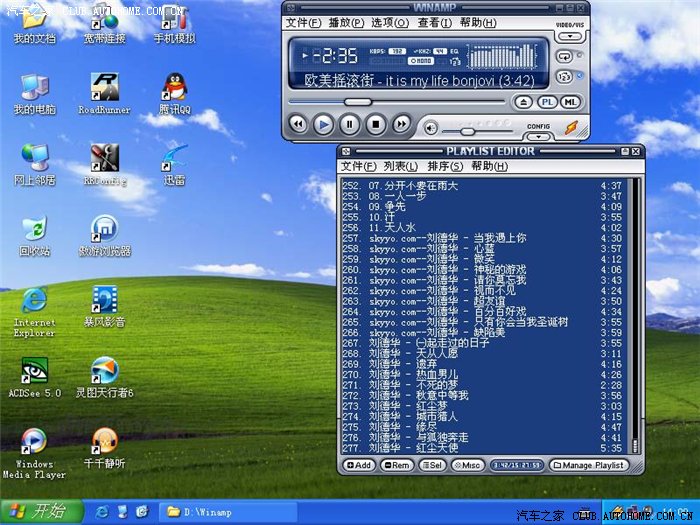Click the Windows 开始 start button

click(x=40, y=511)
